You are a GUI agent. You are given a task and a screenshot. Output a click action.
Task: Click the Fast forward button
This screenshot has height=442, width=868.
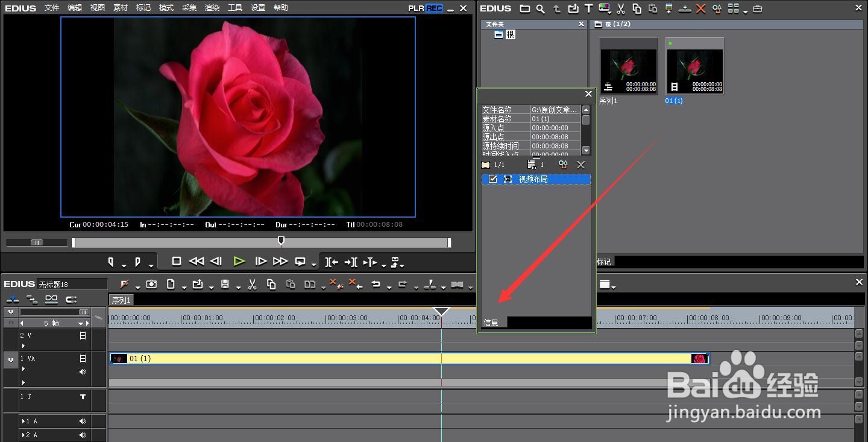click(280, 261)
